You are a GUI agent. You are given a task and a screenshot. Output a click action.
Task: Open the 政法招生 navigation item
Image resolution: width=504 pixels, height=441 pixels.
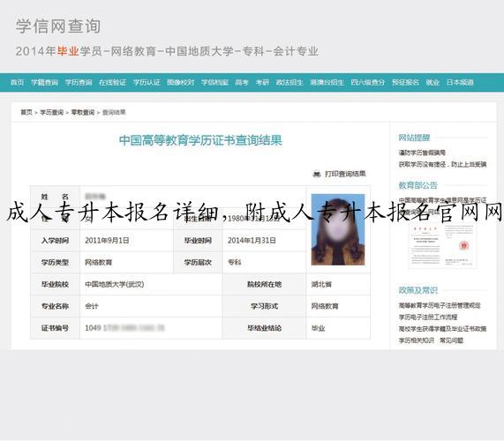[290, 83]
